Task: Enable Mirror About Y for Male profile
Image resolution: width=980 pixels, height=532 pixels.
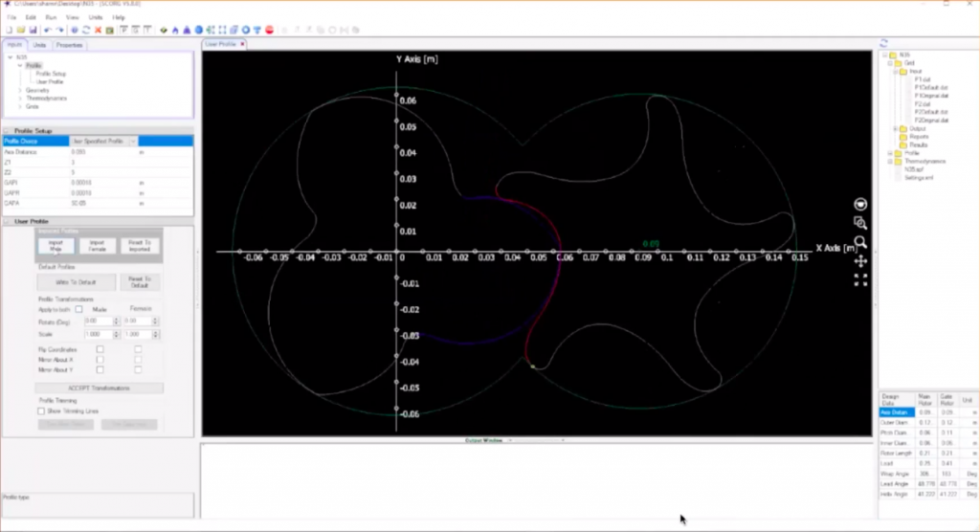Action: click(x=100, y=369)
